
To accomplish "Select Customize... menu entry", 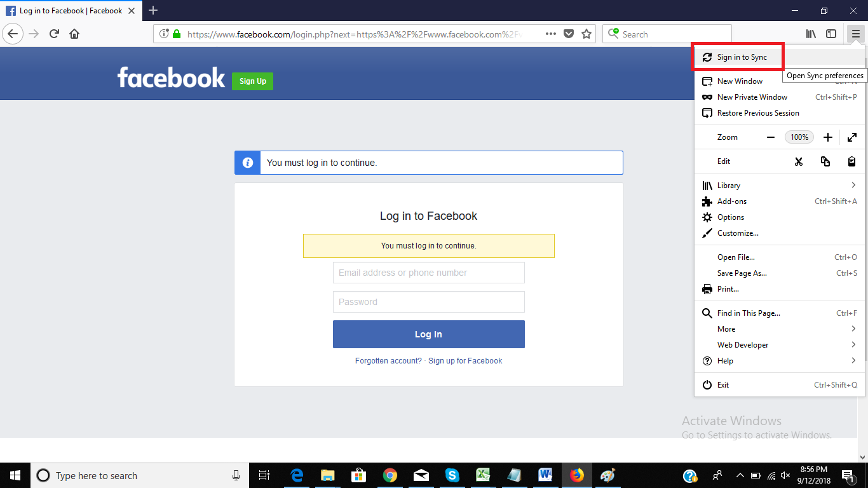I will coord(780,233).
